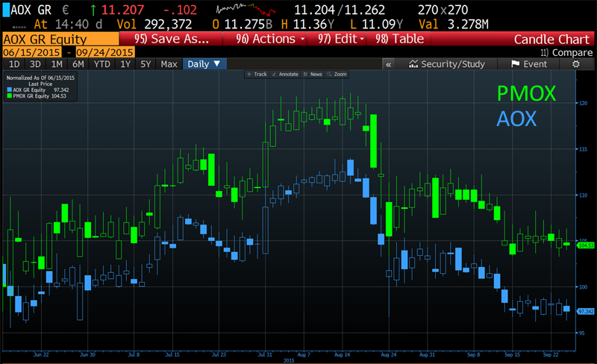597x364 pixels.
Task: Click the start date field 06/15/2015
Action: pos(31,52)
